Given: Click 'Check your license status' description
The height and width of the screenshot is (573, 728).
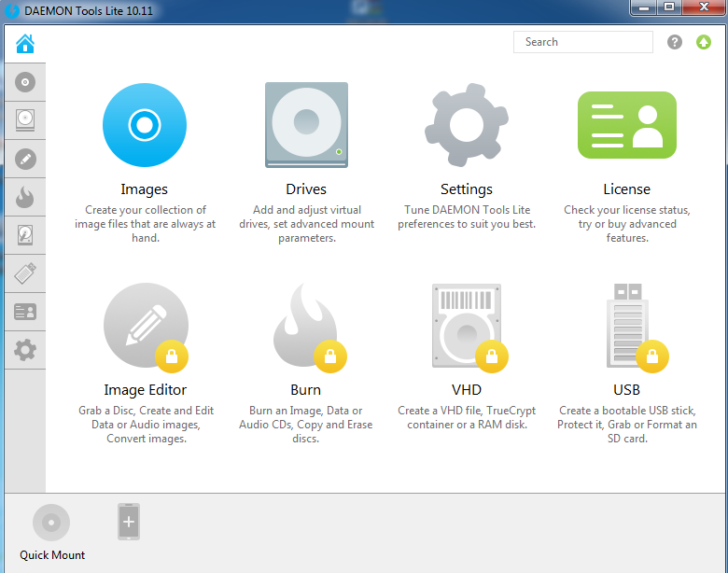Looking at the screenshot, I should click(x=627, y=224).
